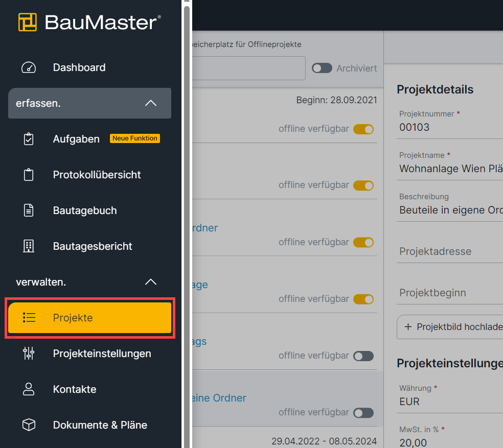Click the Projektbeginn field
Viewport: 503px width, 448px height.
point(450,293)
